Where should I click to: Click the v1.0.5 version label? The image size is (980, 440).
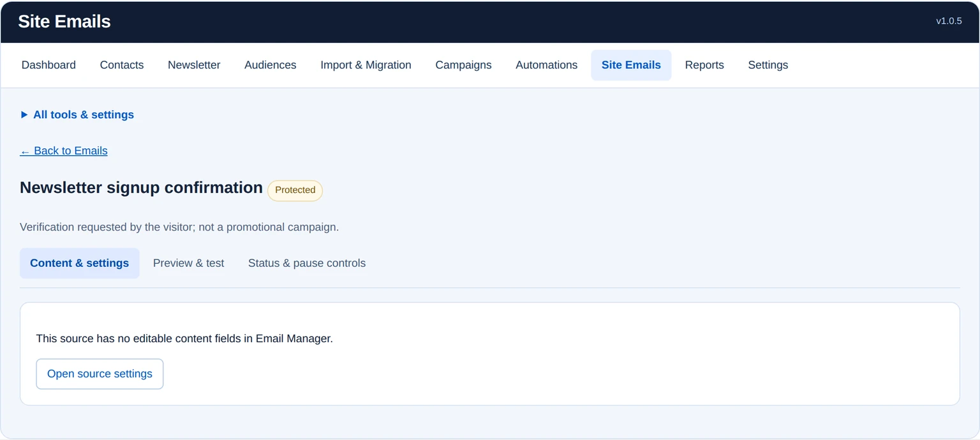tap(949, 21)
